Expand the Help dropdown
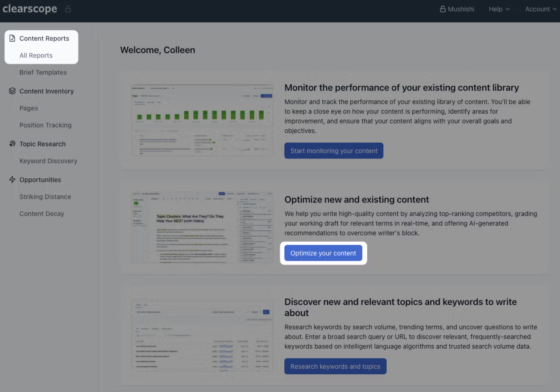 click(x=499, y=9)
